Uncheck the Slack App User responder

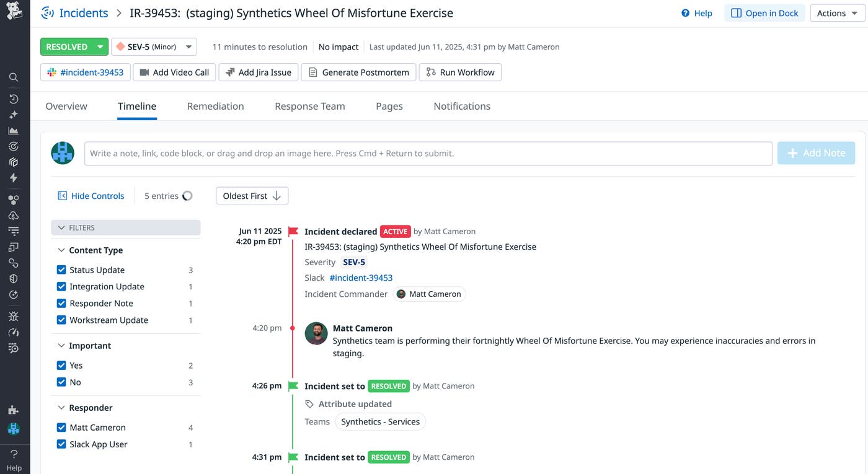point(61,444)
